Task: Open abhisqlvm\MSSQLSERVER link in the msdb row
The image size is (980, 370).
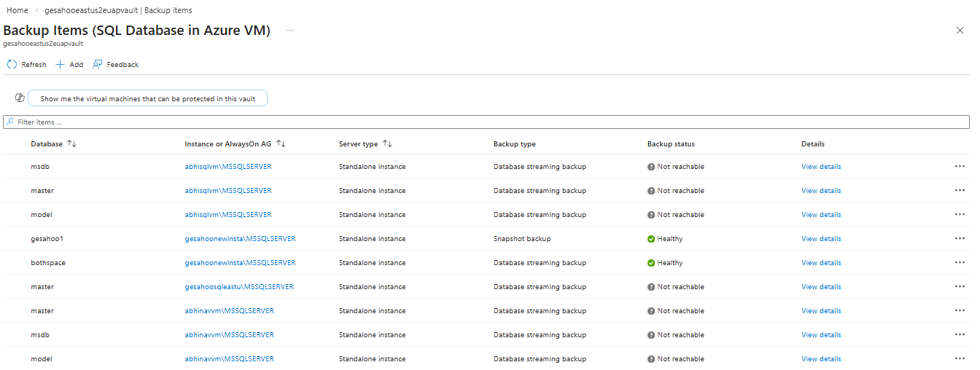Action: [x=228, y=167]
